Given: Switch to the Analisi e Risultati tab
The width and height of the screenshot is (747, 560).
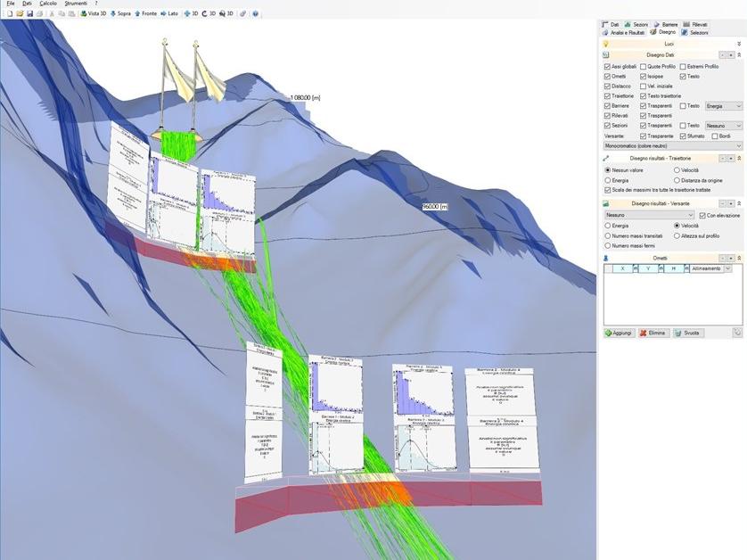Looking at the screenshot, I should coord(624,32).
